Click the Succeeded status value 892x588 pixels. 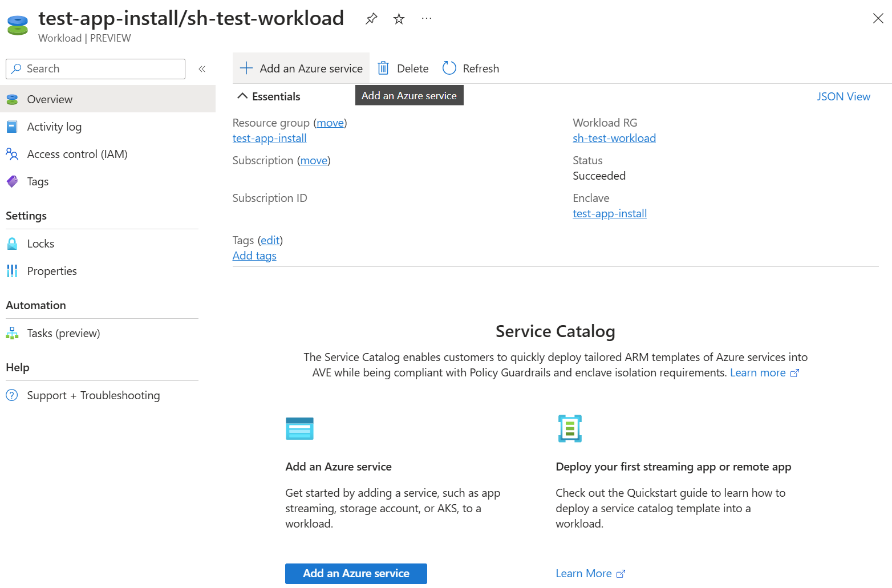pos(599,176)
